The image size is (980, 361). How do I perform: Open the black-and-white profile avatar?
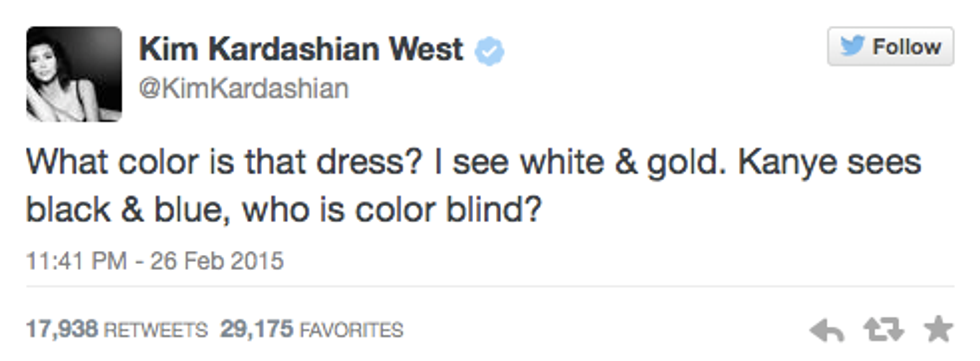coord(74,74)
